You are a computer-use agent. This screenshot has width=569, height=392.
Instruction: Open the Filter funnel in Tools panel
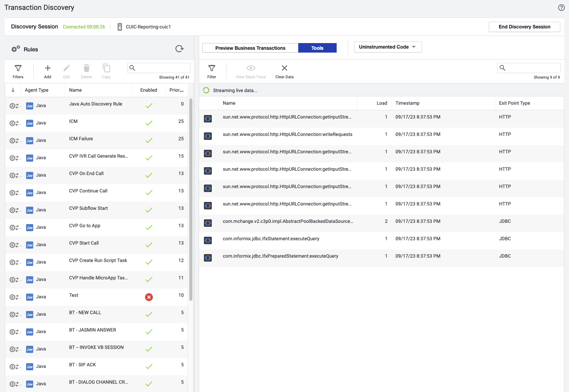click(212, 68)
